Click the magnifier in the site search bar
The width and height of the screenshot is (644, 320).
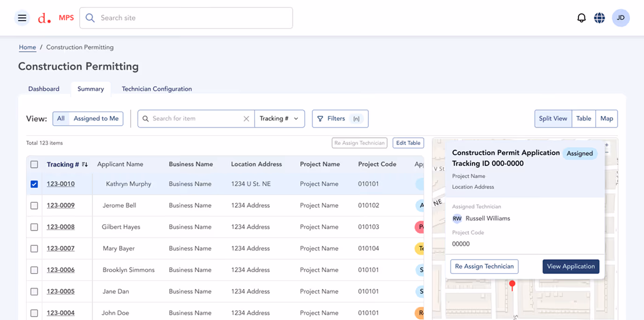click(x=90, y=18)
